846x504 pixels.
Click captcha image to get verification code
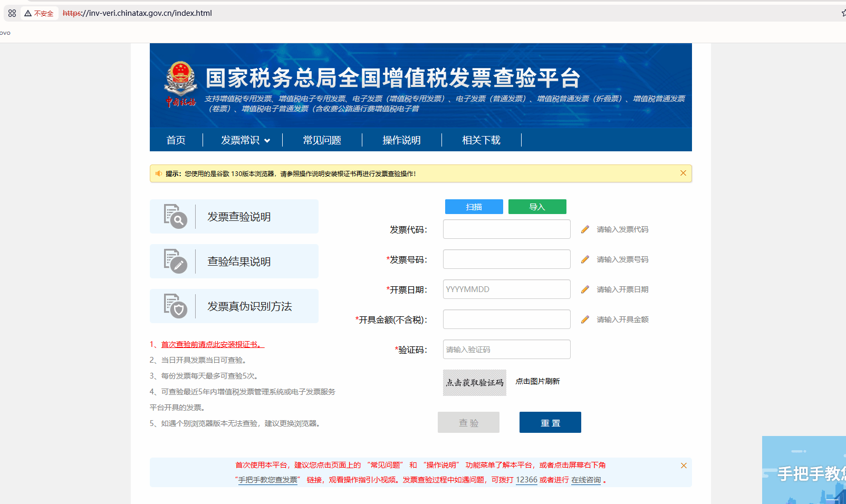pyautogui.click(x=474, y=383)
